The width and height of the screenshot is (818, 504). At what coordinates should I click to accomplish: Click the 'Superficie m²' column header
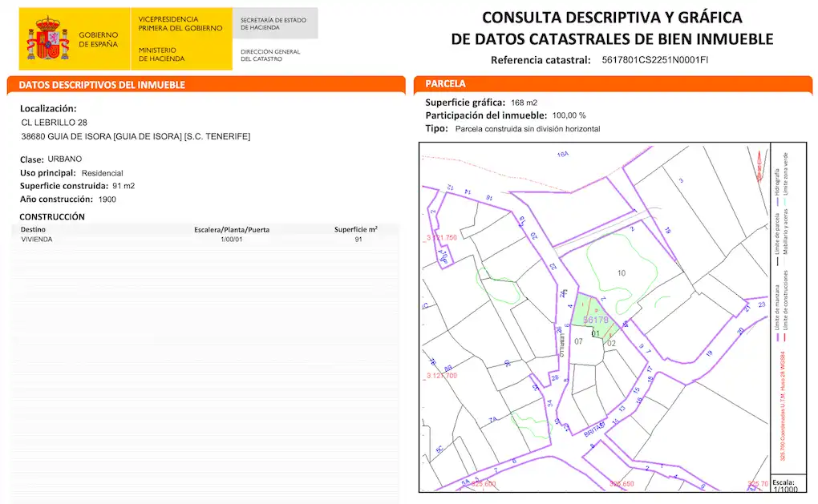(356, 229)
